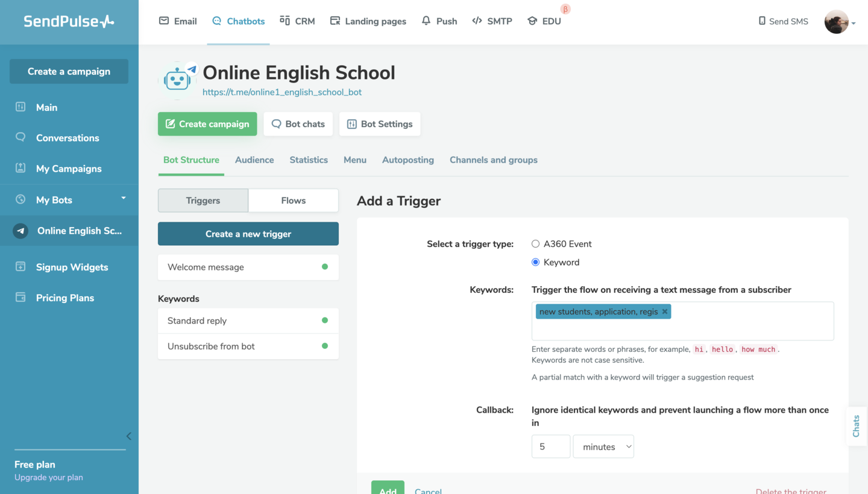The image size is (868, 494).
Task: Open My Campaigns in the sidebar
Action: point(69,169)
